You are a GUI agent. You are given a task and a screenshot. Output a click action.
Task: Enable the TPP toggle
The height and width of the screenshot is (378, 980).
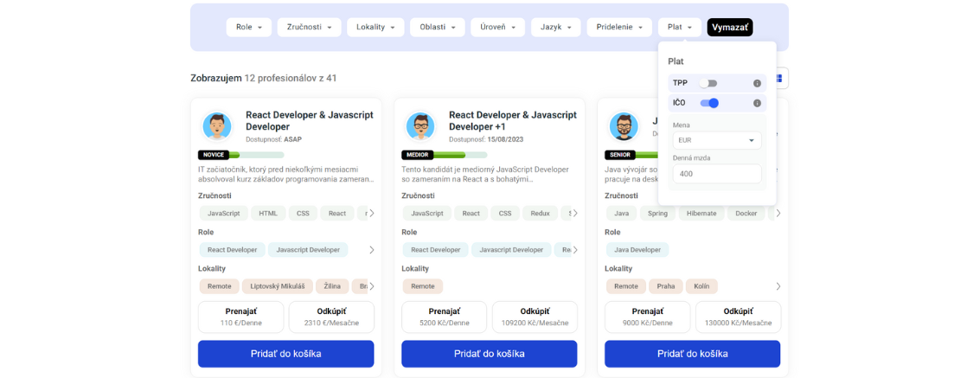point(708,83)
